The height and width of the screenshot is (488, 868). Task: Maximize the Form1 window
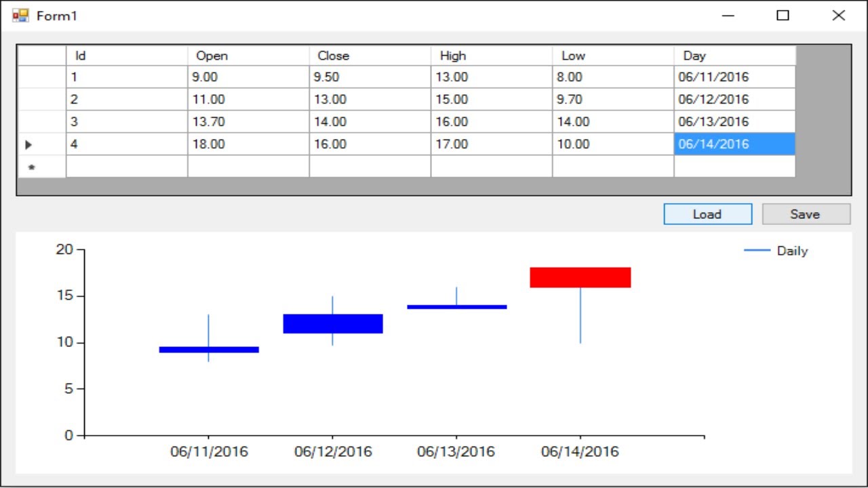[x=783, y=16]
